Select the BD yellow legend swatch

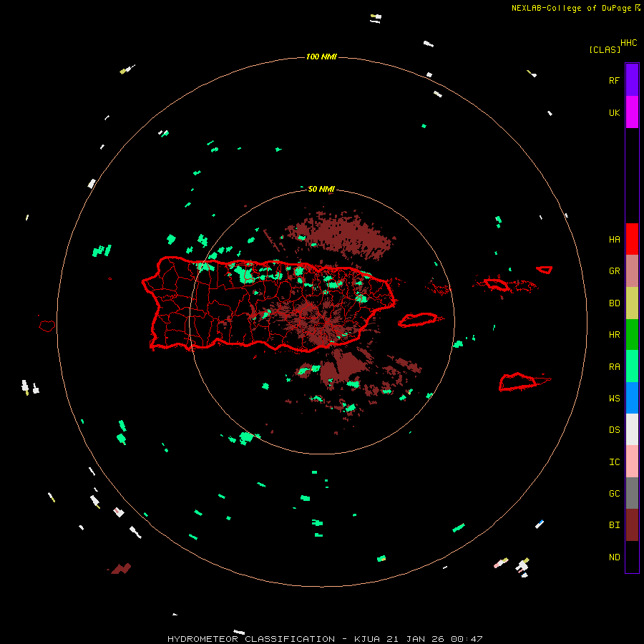[x=632, y=303]
